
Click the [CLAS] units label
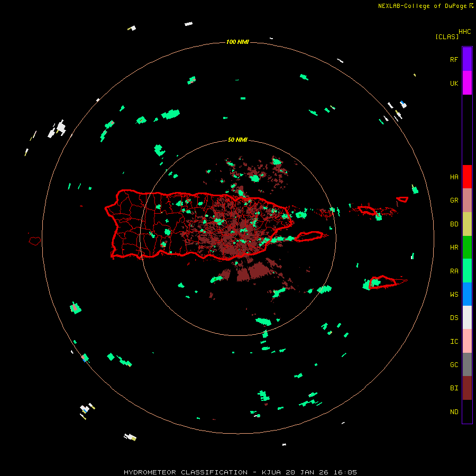[x=447, y=36]
